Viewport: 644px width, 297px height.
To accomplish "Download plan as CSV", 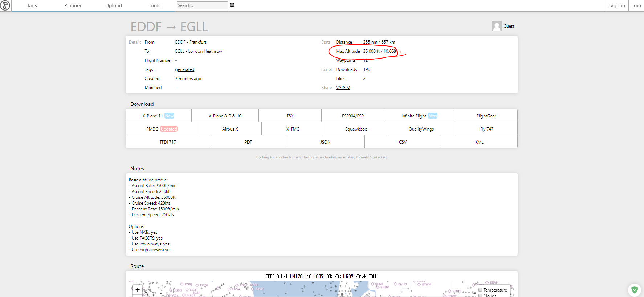I will click(x=403, y=142).
